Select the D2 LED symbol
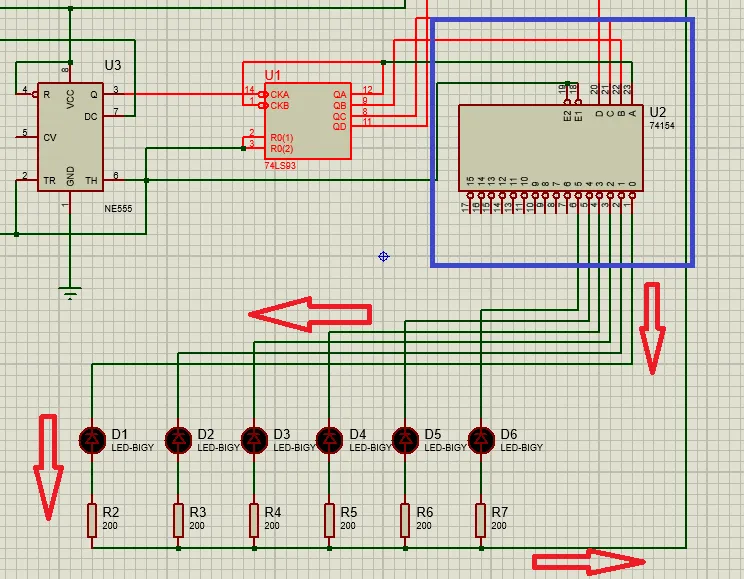The width and height of the screenshot is (744, 579). point(178,440)
